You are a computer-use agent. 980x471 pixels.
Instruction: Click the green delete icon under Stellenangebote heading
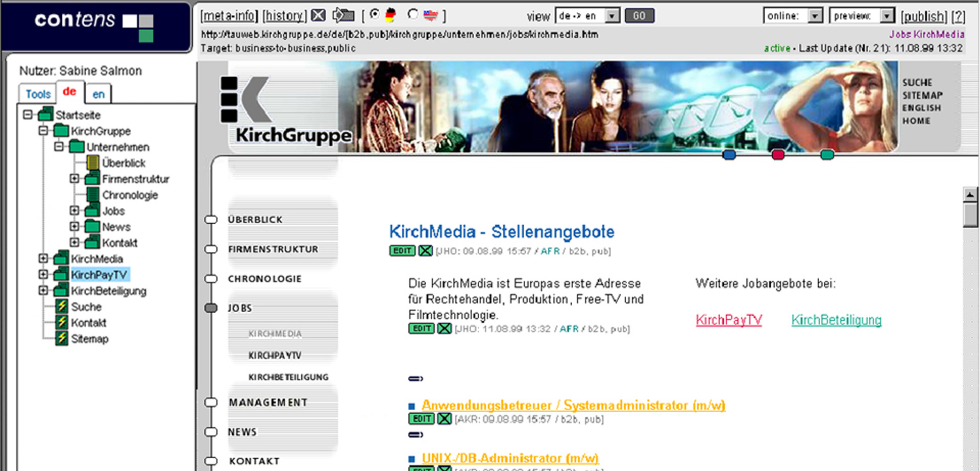(x=425, y=251)
